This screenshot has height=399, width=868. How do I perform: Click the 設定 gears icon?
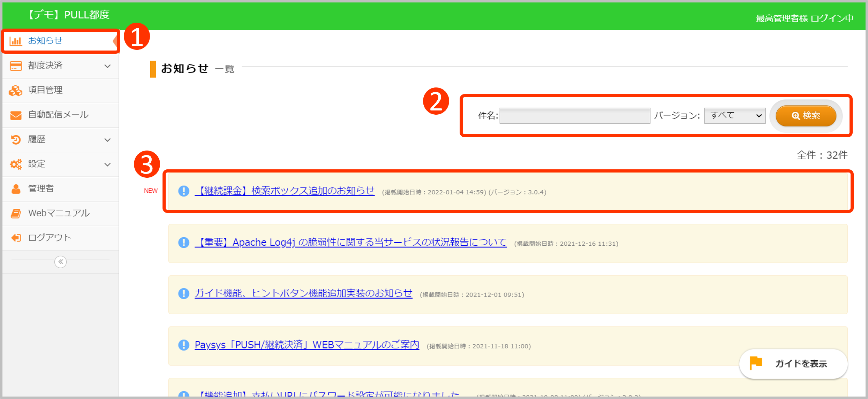[x=16, y=164]
